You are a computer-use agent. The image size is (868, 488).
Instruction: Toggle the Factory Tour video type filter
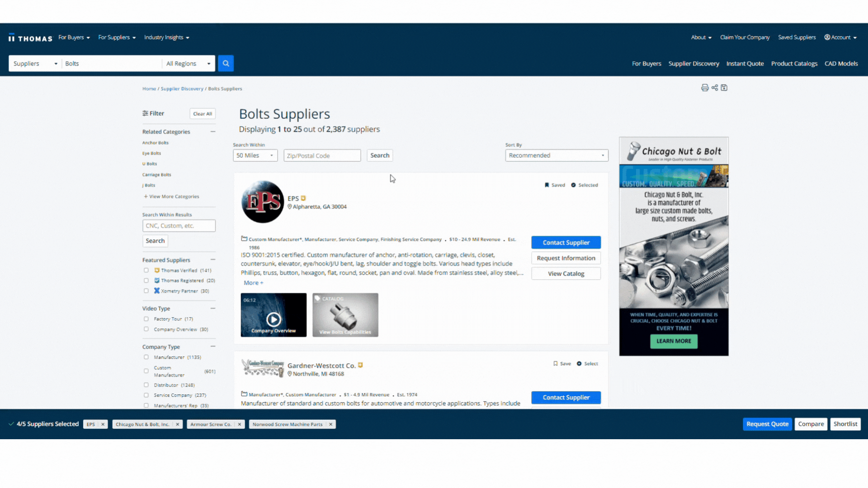click(x=146, y=319)
